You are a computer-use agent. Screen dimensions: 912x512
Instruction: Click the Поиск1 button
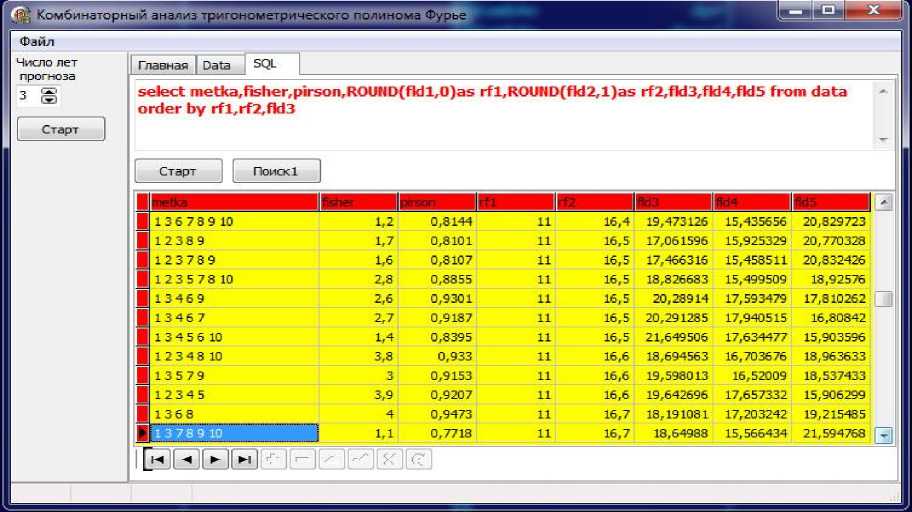[x=276, y=171]
